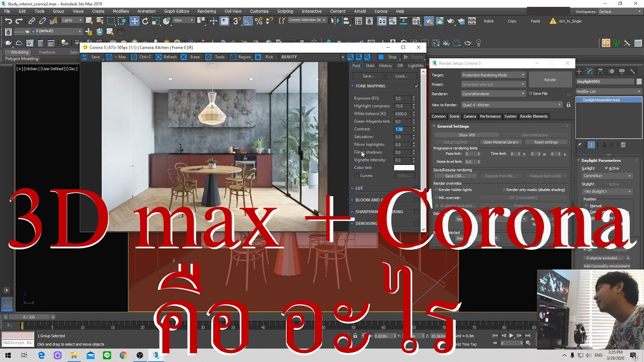This screenshot has height=362, width=644.
Task: Activate Select and Uniform Scale tool
Action: pos(156,21)
